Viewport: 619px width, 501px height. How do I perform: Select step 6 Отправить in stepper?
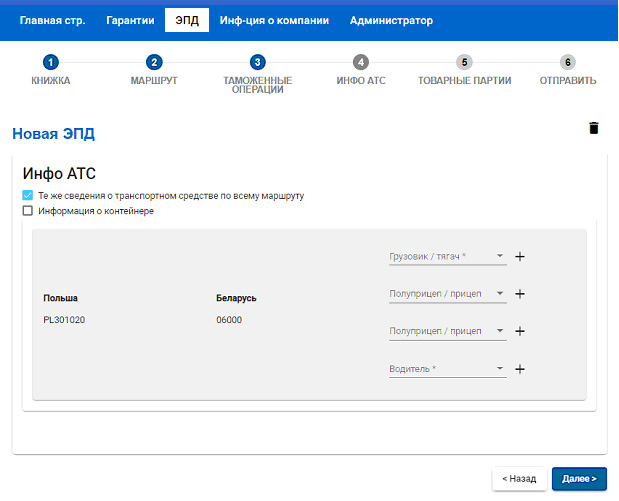tap(568, 62)
